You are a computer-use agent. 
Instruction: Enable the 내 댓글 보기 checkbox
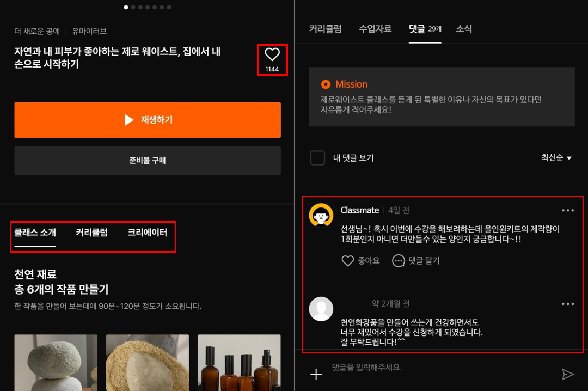click(x=317, y=157)
